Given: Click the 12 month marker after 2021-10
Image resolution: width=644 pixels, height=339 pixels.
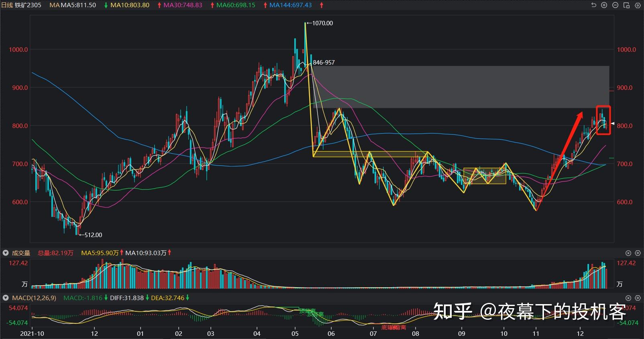Looking at the screenshot, I should coord(94,333).
